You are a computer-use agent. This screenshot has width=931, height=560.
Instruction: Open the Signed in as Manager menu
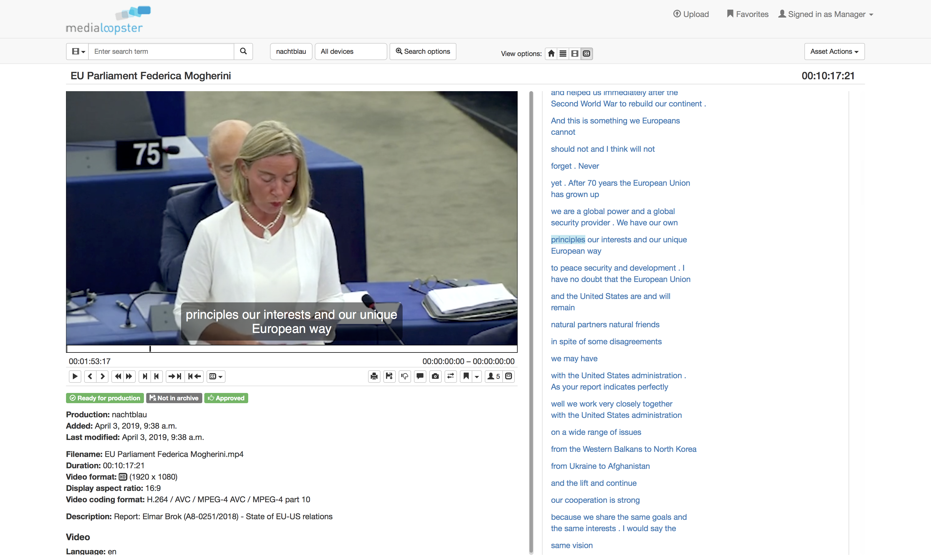pos(826,14)
